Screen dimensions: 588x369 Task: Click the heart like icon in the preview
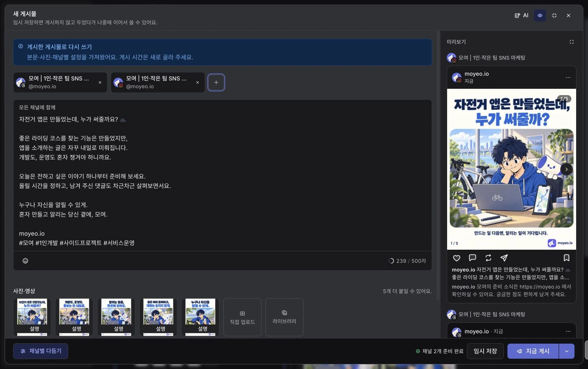coord(457,258)
